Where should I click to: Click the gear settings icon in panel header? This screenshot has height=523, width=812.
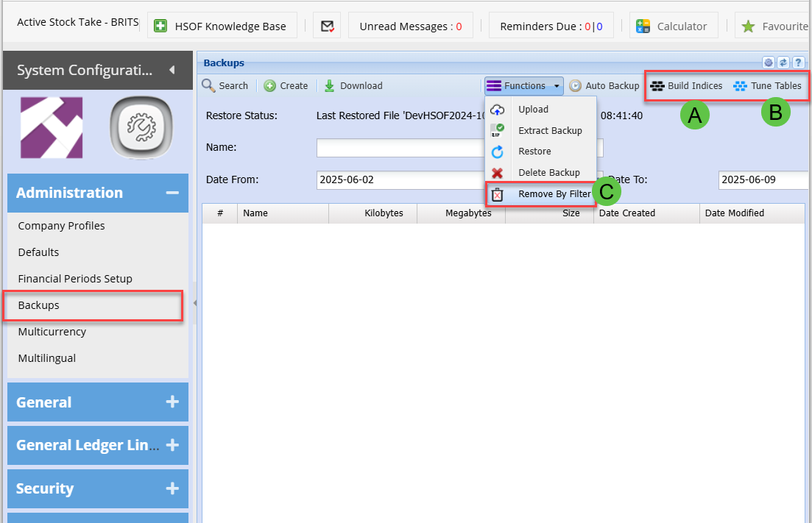point(769,63)
